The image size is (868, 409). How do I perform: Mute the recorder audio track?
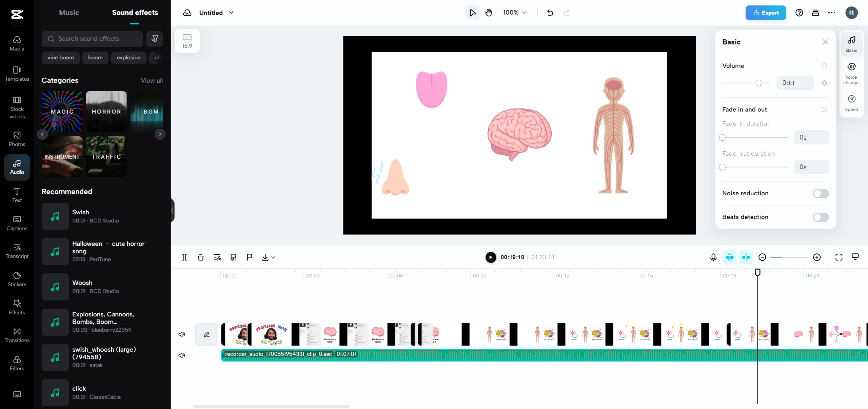pos(181,355)
